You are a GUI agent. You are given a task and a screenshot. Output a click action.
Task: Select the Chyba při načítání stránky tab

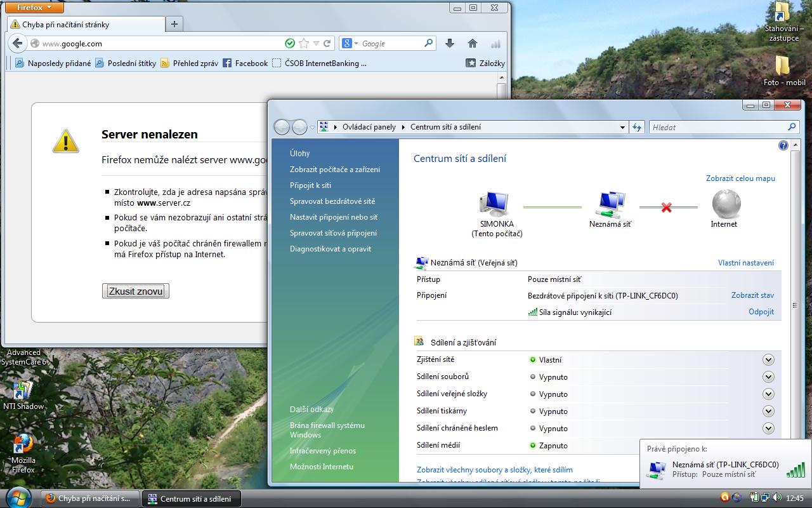pyautogui.click(x=85, y=24)
